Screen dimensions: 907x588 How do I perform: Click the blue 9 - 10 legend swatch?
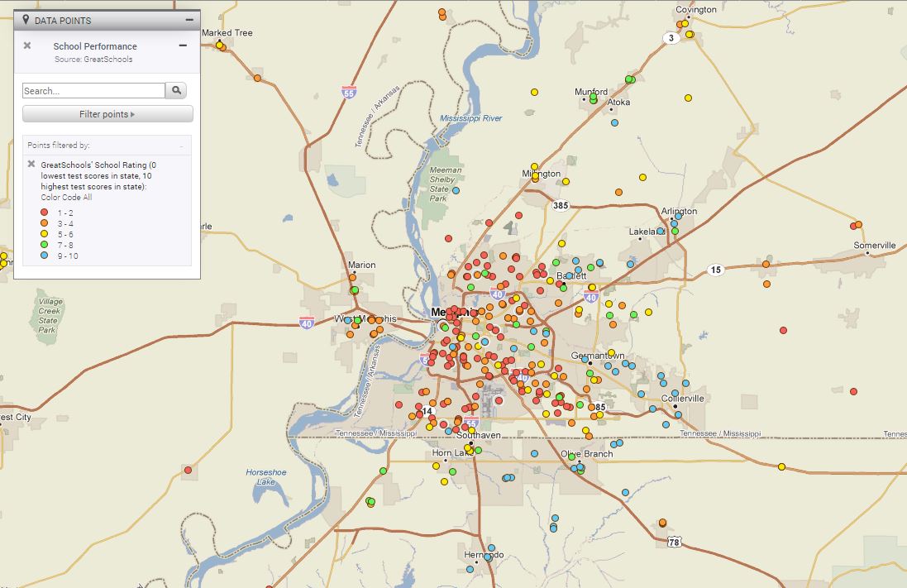point(44,256)
